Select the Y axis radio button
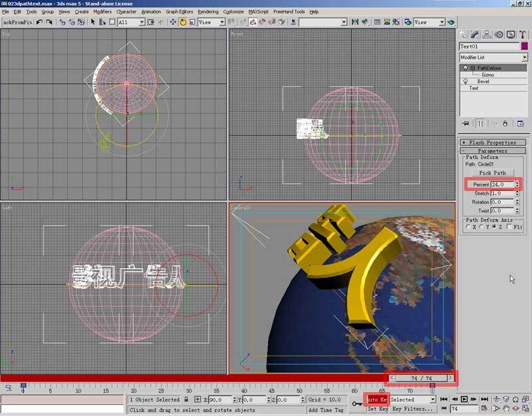This screenshot has width=532, height=416. (481, 227)
